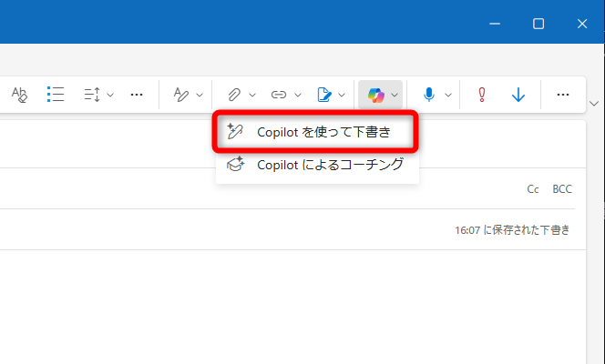Expand the link dropdown arrow
Screen dimensions: 605x364
(x=298, y=95)
